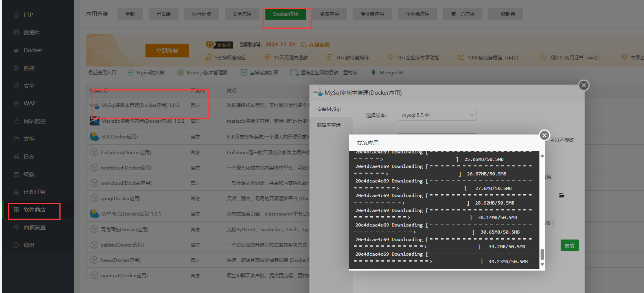Select the Docker应用 category tab

tap(286, 14)
